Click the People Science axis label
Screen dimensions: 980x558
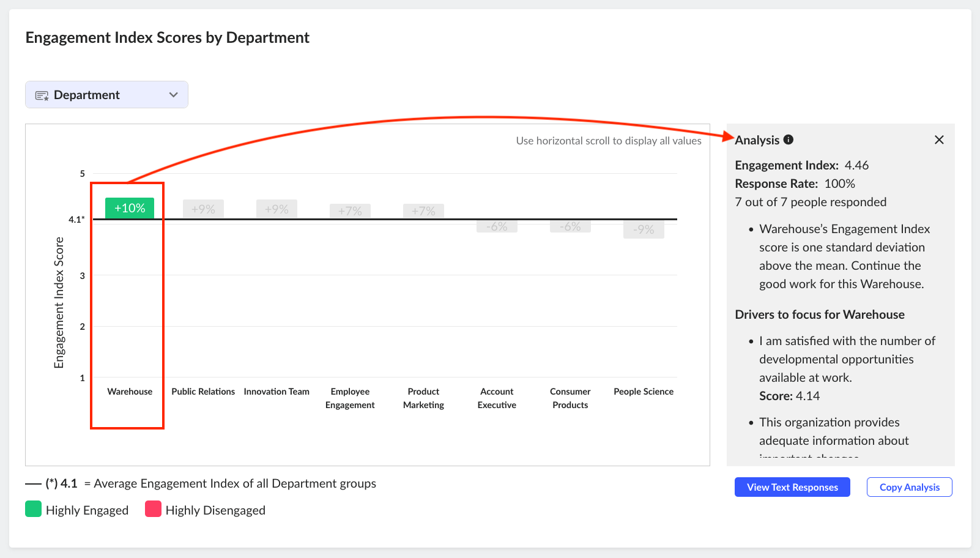pos(644,392)
